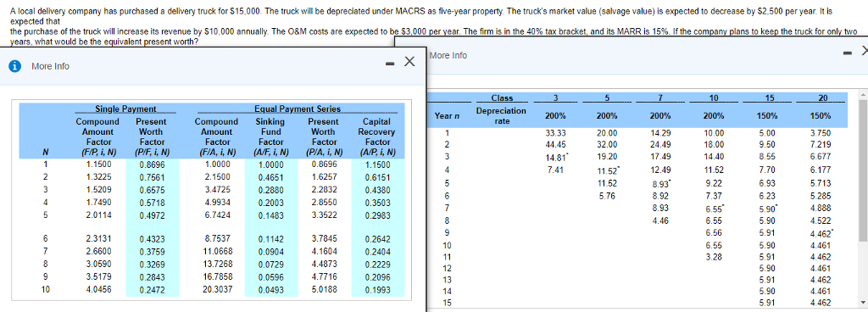Minimize the left More Info dialog
The width and height of the screenshot is (868, 312).
[x=389, y=63]
